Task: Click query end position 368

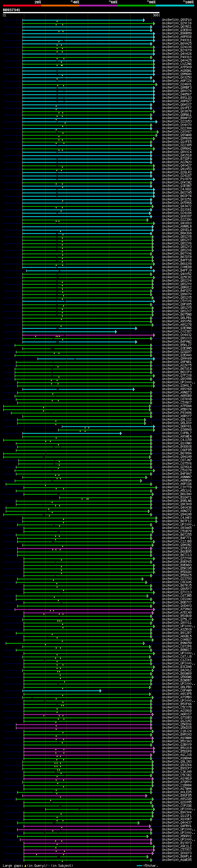Action: (x=155, y=15)
